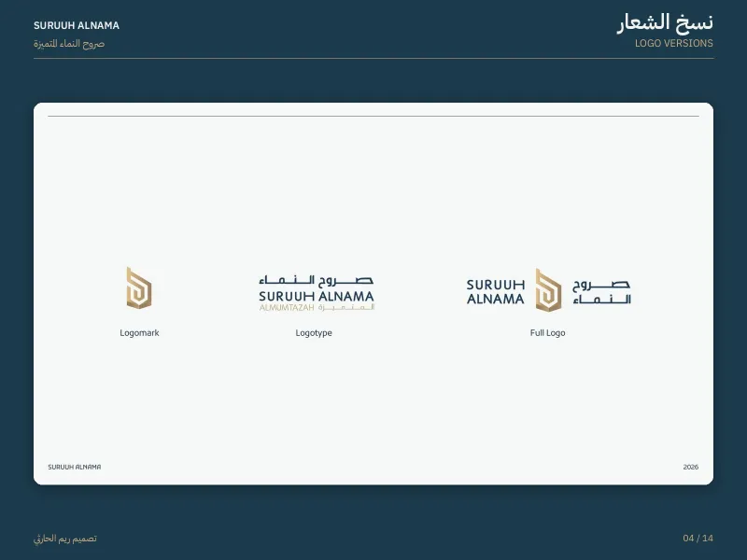Click the 'LOGO VERSIONS' subtitle

point(673,43)
